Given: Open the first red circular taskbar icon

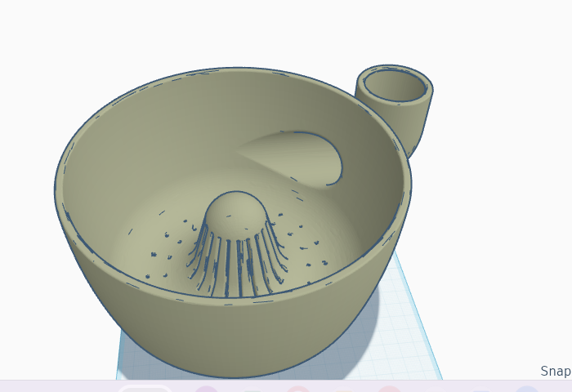Looking at the screenshot, I should click(x=298, y=389).
